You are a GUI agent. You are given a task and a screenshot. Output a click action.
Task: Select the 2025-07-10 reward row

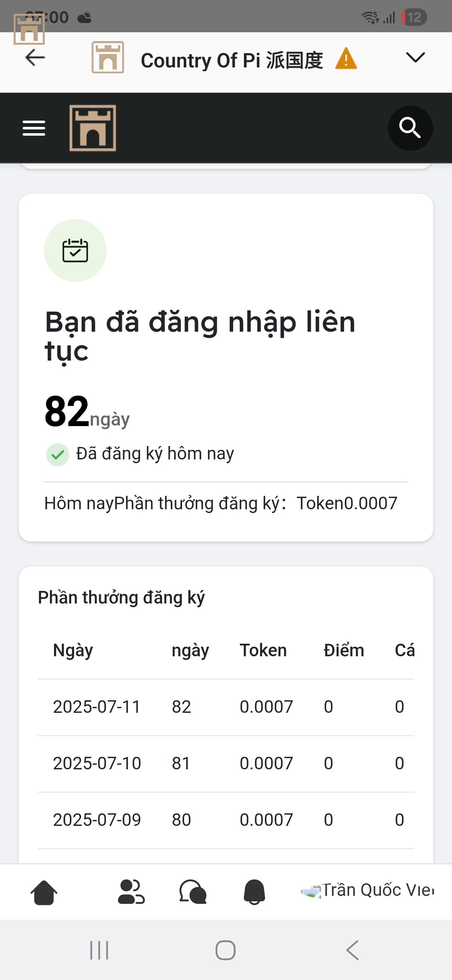point(226,763)
